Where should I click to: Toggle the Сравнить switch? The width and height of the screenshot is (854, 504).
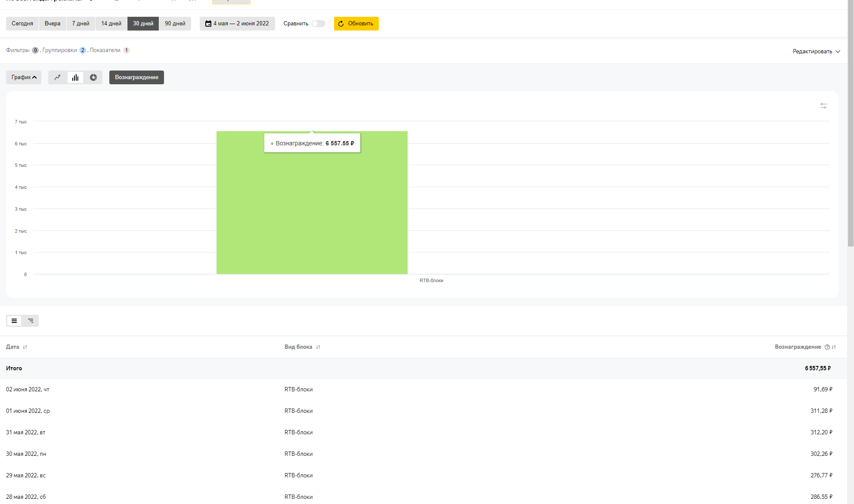319,24
